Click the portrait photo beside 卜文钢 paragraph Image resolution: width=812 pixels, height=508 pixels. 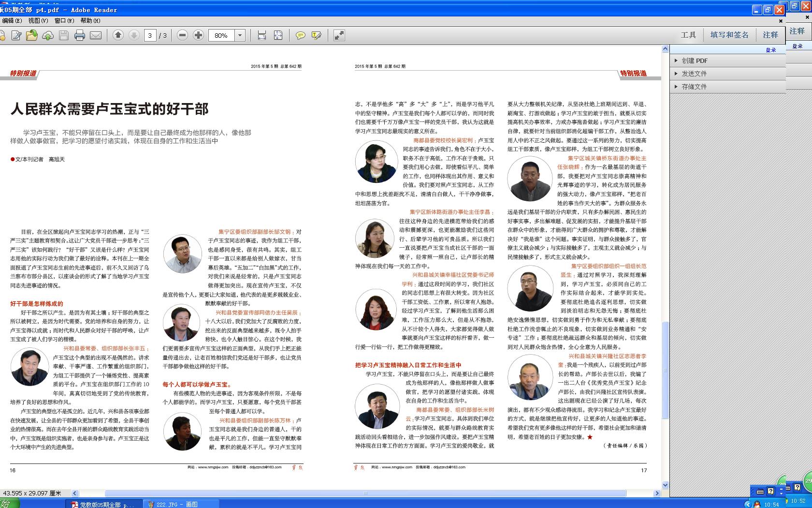[x=182, y=254]
